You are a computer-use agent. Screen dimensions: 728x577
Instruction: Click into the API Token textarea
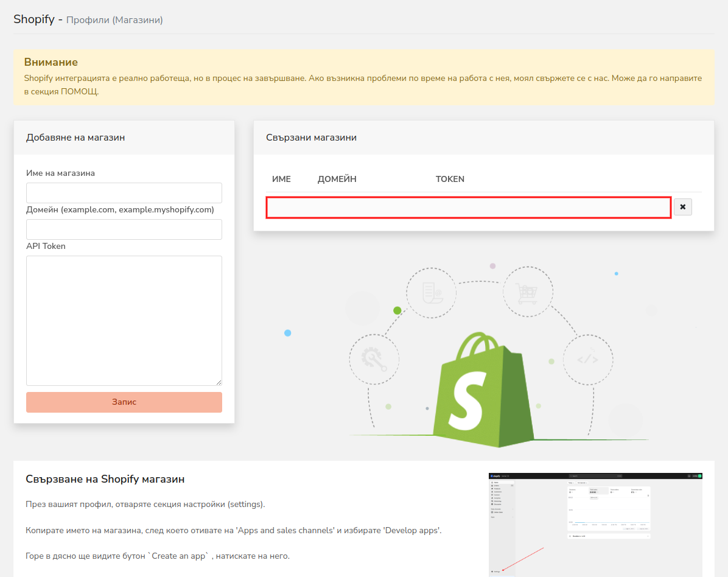click(124, 321)
